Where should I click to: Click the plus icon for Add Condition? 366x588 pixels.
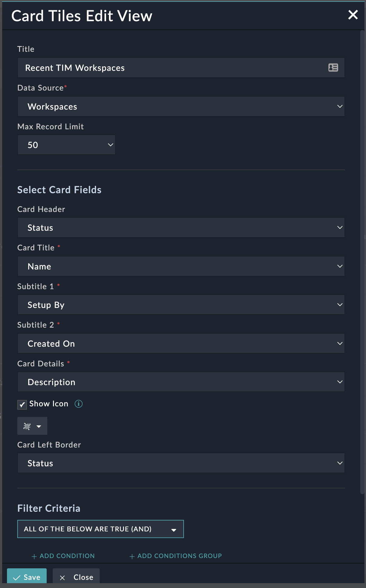tap(34, 556)
